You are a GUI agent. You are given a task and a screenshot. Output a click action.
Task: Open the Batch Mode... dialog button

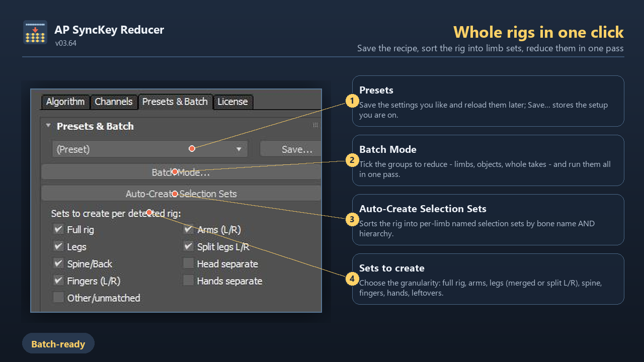point(181,172)
